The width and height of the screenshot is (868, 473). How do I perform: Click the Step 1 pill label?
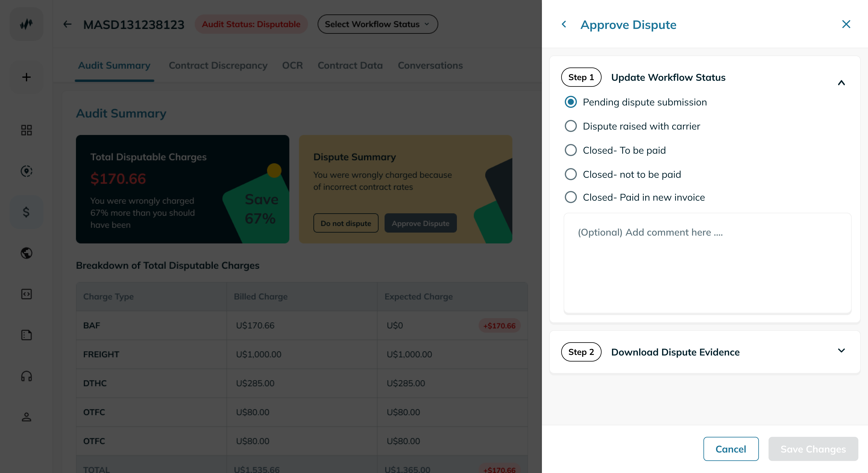coord(581,77)
